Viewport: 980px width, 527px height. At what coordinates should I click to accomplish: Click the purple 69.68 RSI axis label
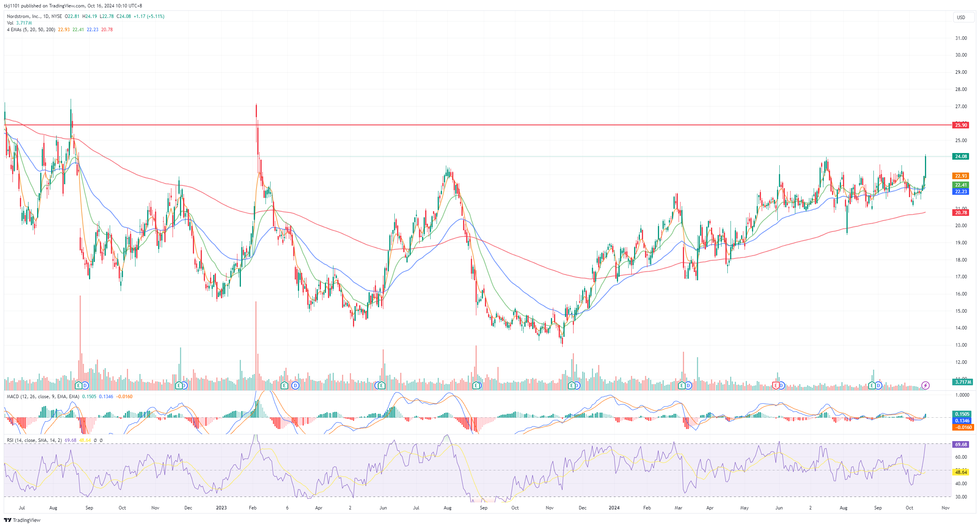[961, 445]
